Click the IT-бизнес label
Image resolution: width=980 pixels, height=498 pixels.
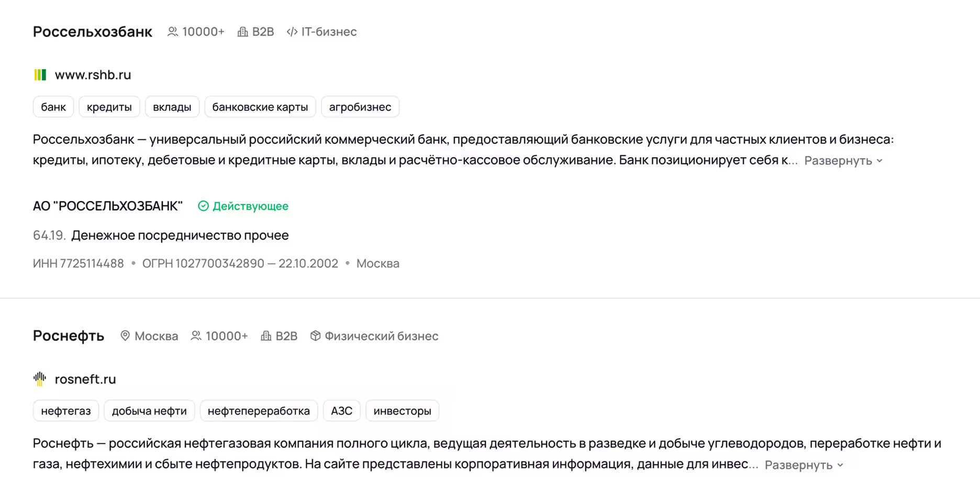point(329,32)
